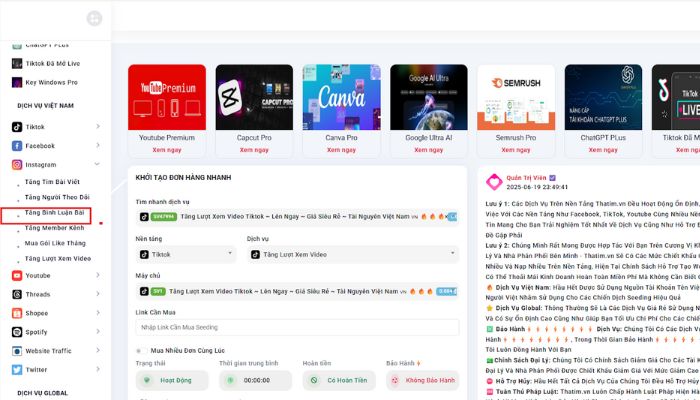Open the Facebook sidebar icon

pyautogui.click(x=17, y=146)
